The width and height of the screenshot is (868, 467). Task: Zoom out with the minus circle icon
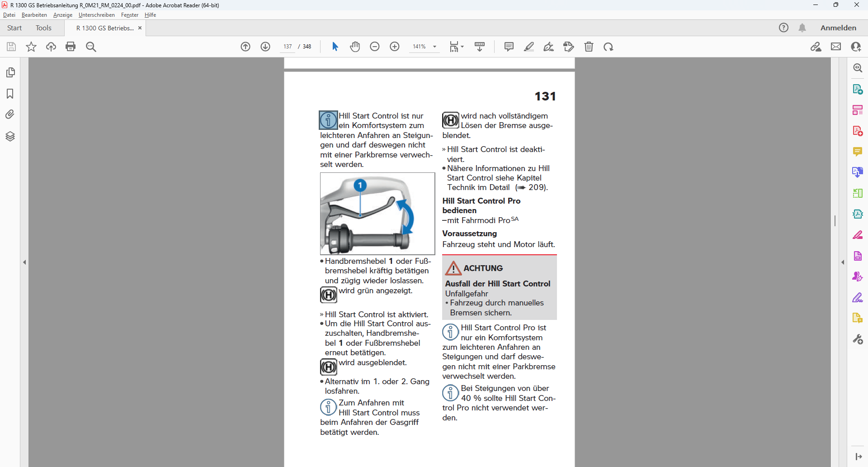375,47
